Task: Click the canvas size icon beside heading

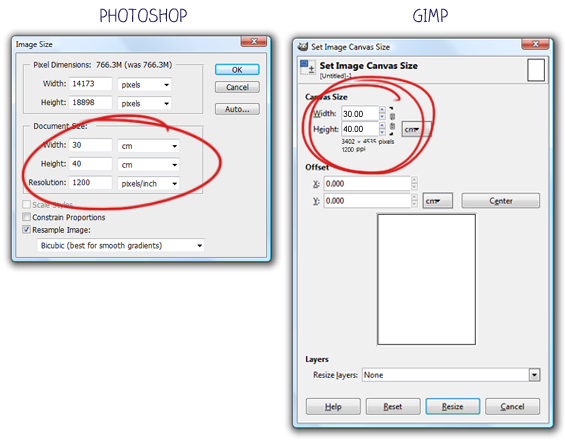Action: 307,67
